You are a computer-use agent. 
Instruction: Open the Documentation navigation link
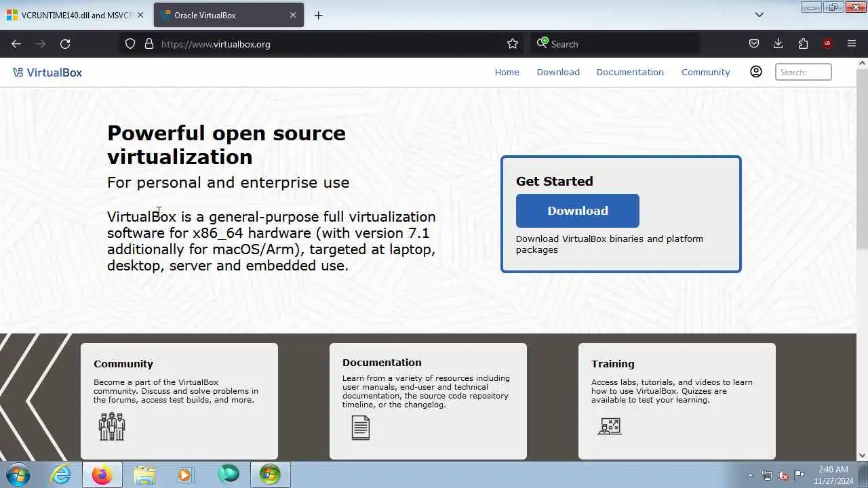630,72
